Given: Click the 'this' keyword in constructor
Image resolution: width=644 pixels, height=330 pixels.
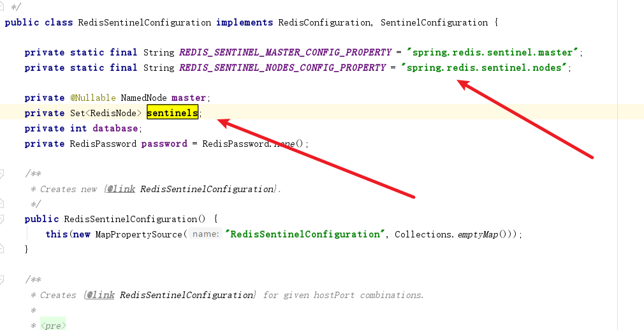Looking at the screenshot, I should [57, 234].
